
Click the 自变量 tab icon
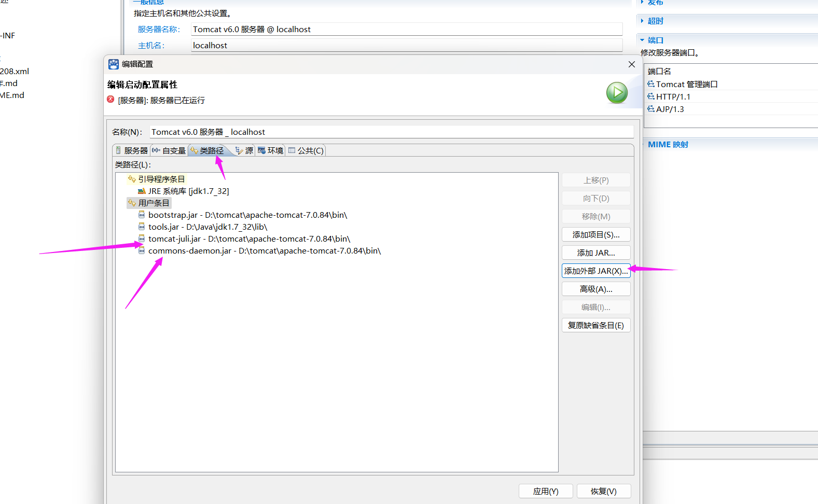click(156, 150)
